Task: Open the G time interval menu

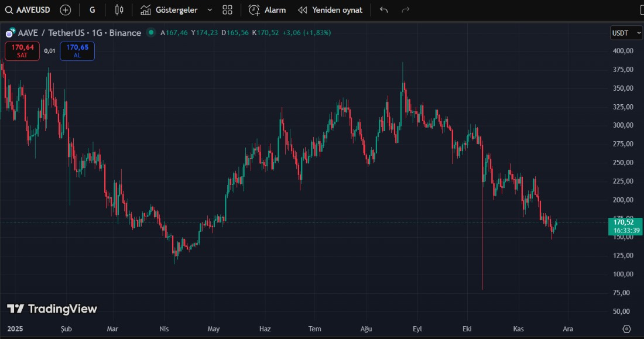Action: click(x=93, y=10)
